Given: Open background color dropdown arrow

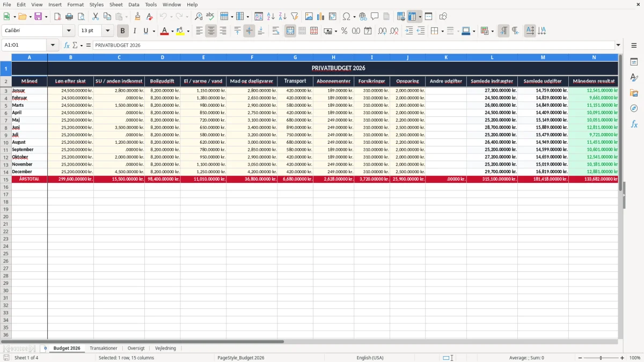Looking at the screenshot, I should pyautogui.click(x=188, y=31).
